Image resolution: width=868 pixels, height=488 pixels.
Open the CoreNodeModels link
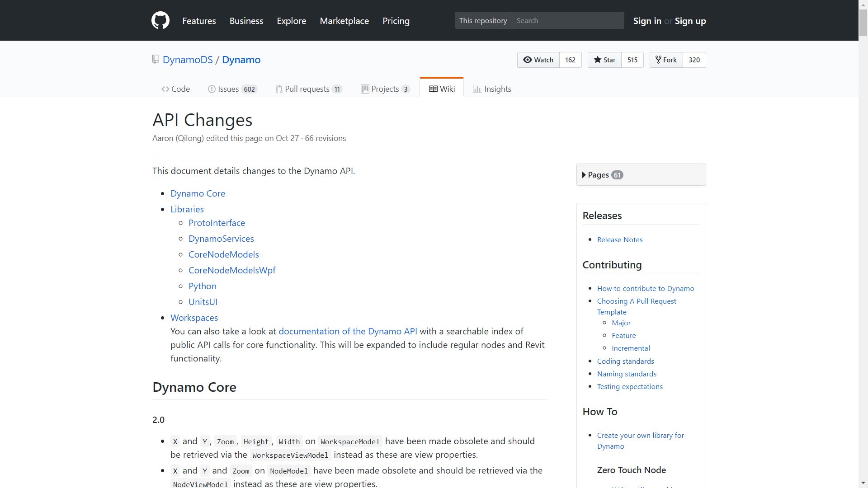click(224, 254)
